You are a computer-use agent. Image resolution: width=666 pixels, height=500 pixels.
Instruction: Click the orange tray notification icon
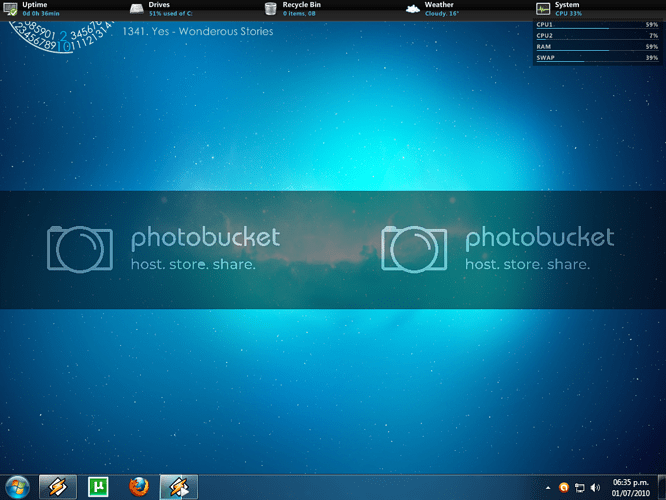click(563, 488)
